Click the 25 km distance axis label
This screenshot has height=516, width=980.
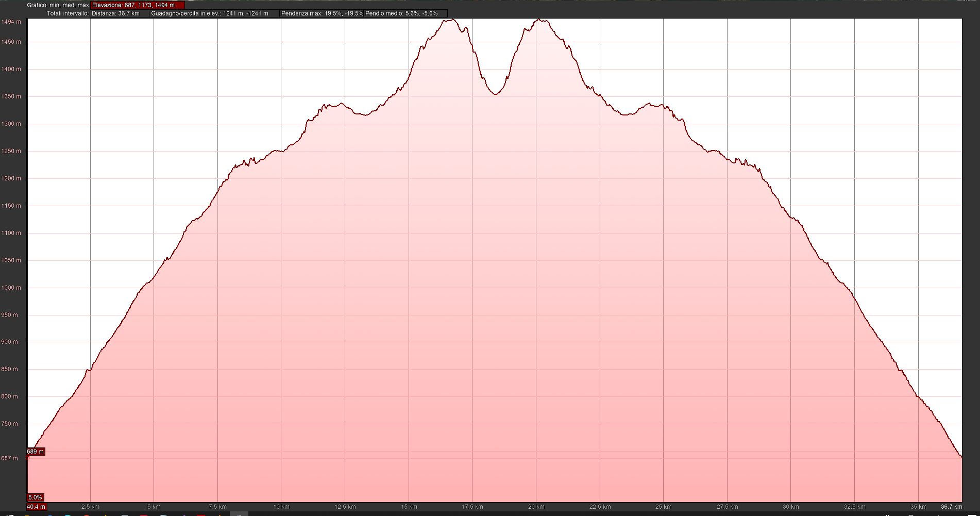(x=664, y=507)
